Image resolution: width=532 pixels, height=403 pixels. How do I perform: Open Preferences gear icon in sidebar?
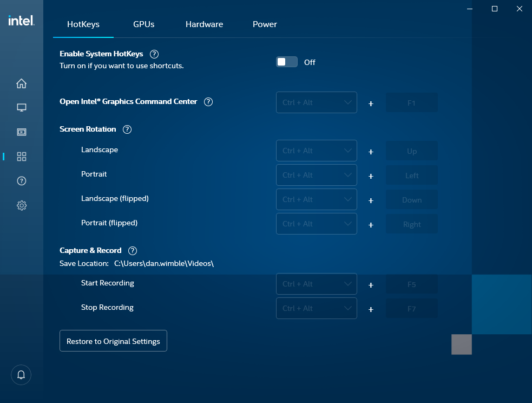pyautogui.click(x=21, y=205)
